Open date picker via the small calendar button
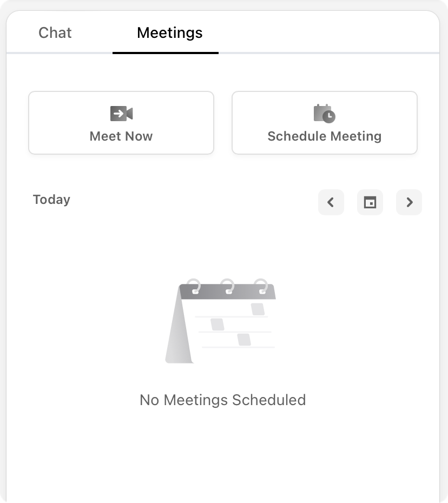 [x=370, y=202]
